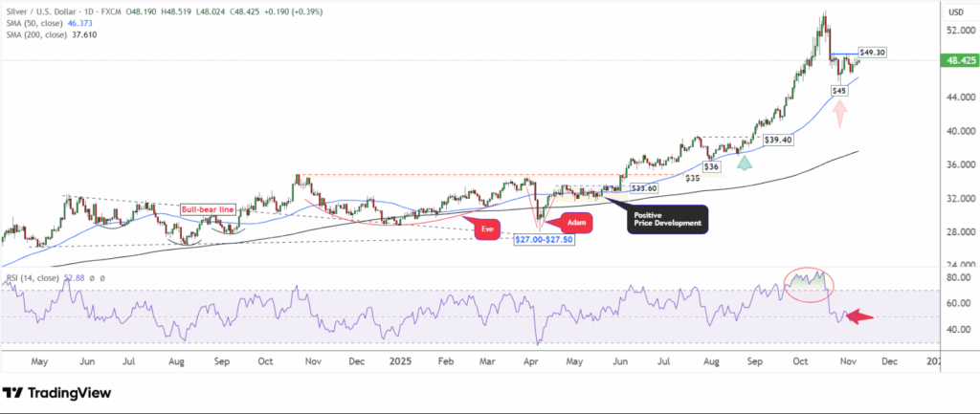Click the TradingView brand text
The image size is (980, 414).
point(69,393)
